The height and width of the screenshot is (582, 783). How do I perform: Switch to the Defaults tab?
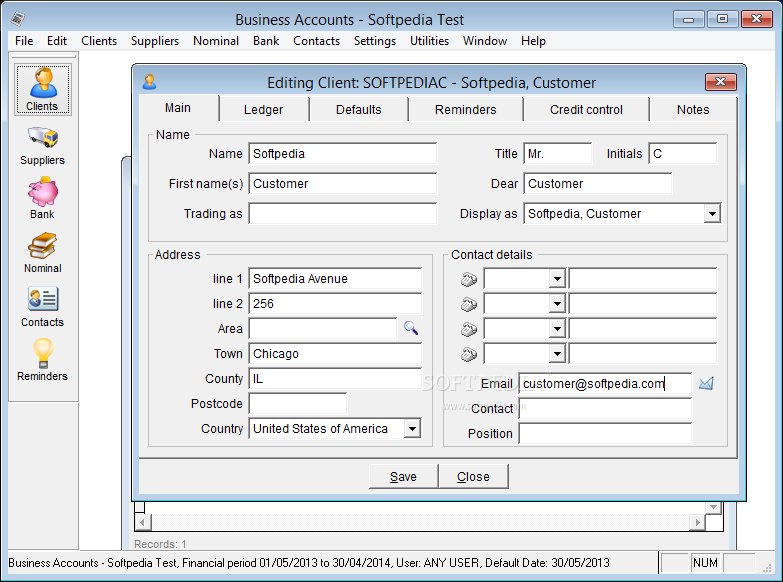(x=359, y=109)
